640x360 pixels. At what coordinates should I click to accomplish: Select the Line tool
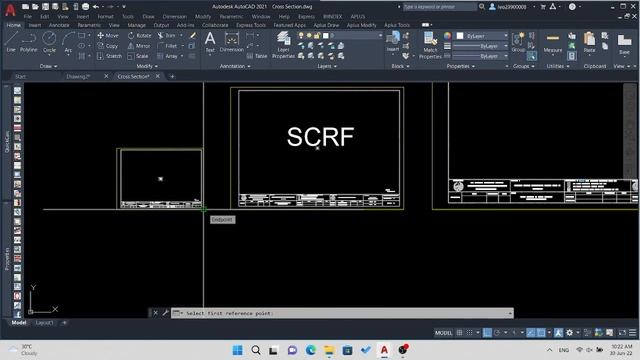pos(11,42)
